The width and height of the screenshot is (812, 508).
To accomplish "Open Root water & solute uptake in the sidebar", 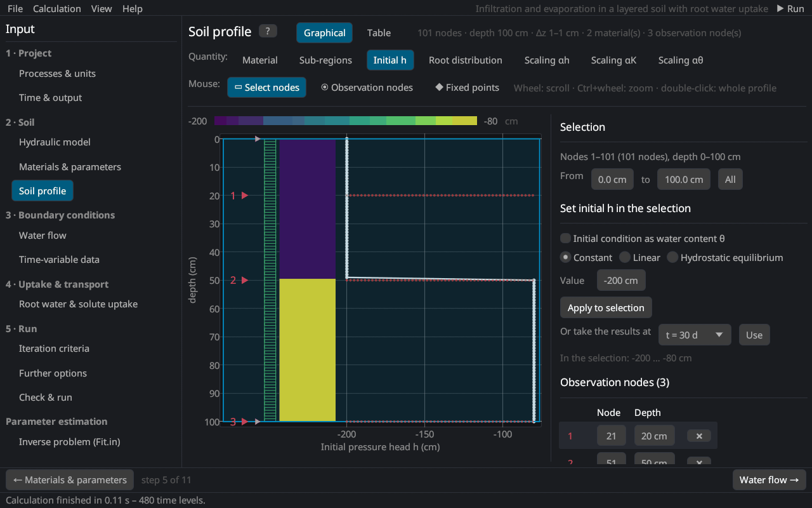I will (78, 304).
